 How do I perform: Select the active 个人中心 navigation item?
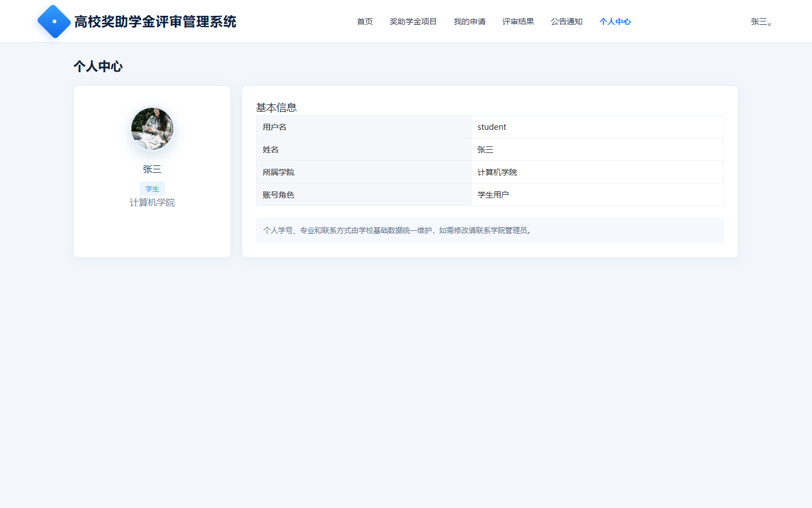pos(615,21)
